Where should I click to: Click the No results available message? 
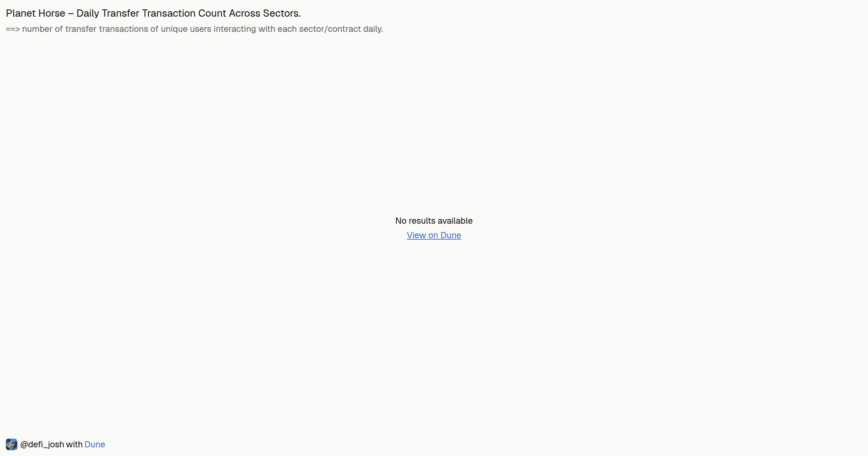tap(434, 221)
